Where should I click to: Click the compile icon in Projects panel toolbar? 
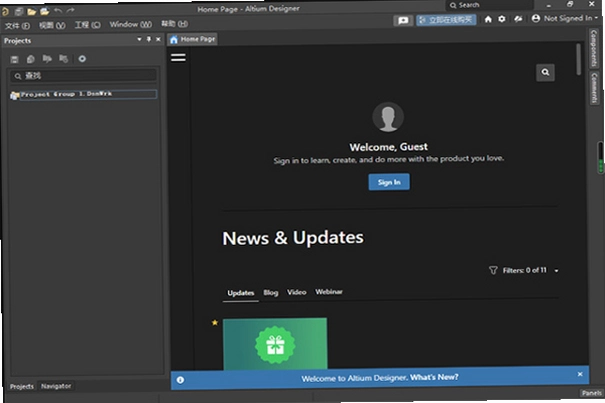coord(31,59)
